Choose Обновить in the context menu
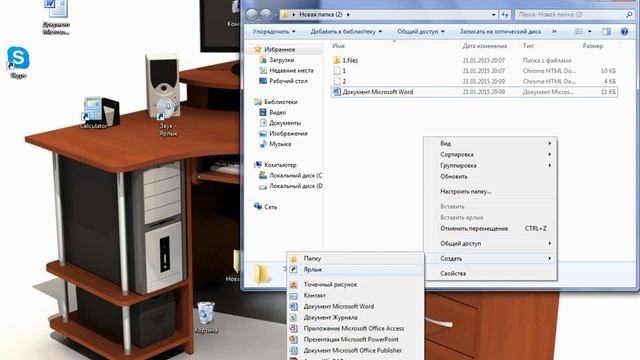This screenshot has height=360, width=640. [490, 176]
